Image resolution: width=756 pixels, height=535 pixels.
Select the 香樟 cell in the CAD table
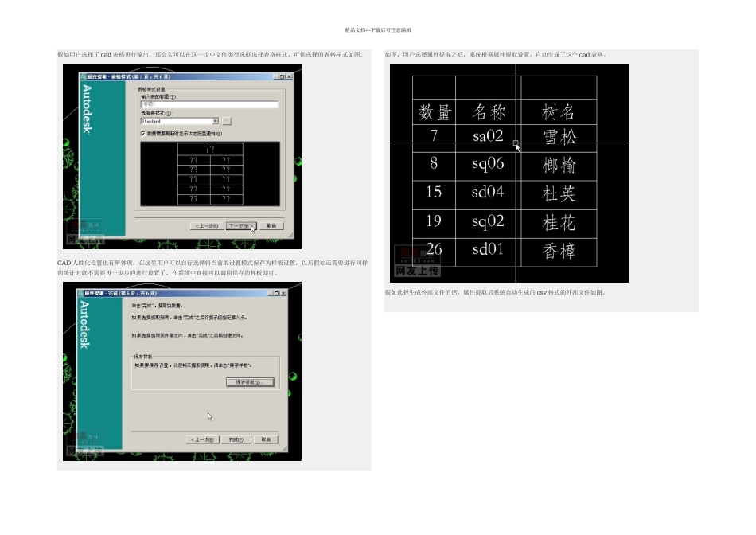(559, 251)
